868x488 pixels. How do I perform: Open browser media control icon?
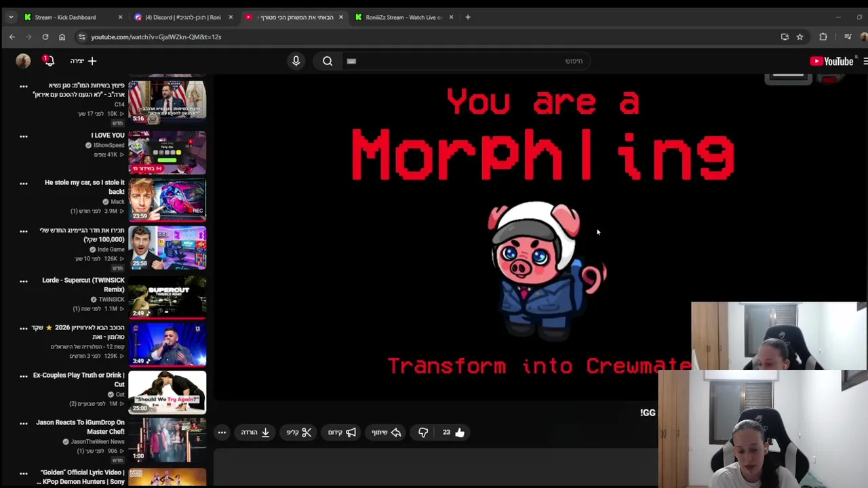pyautogui.click(x=848, y=37)
